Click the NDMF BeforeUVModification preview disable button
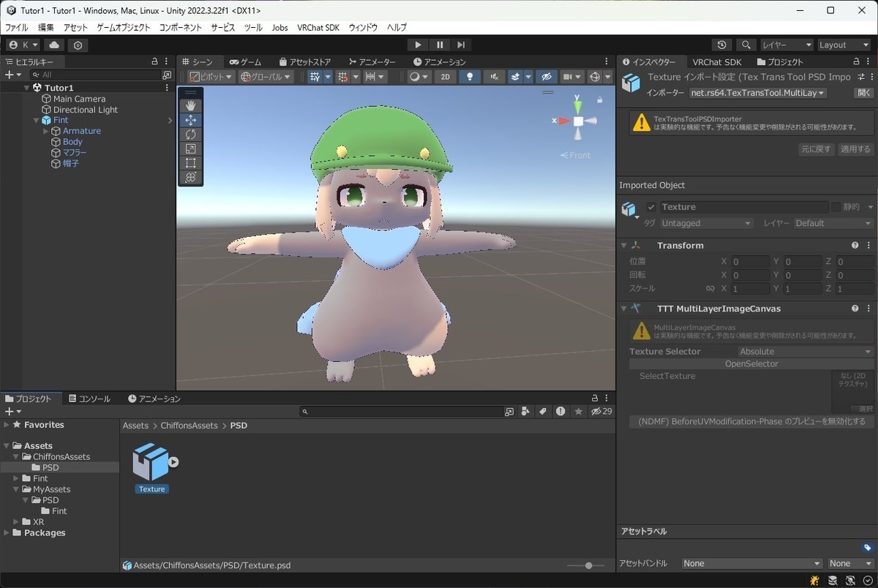This screenshot has height=588, width=878. click(x=751, y=422)
